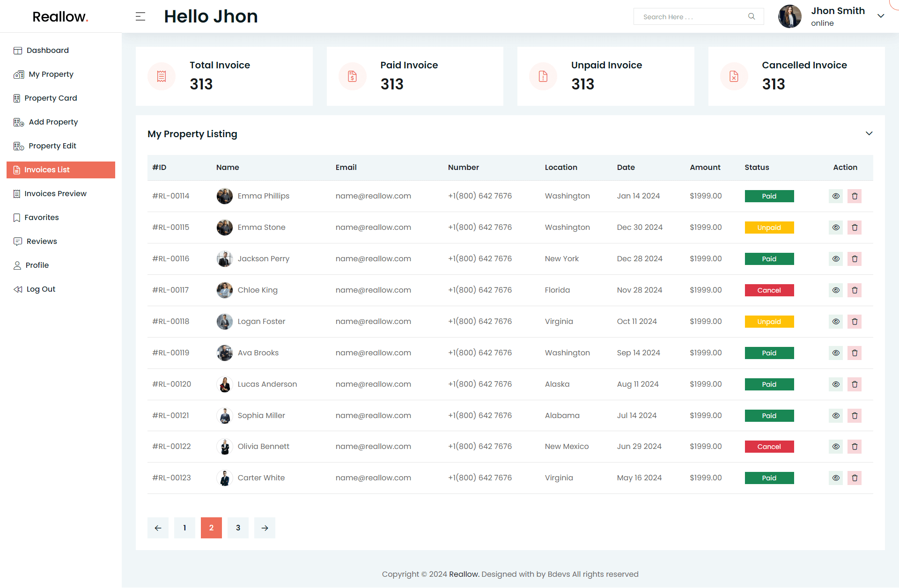This screenshot has height=588, width=899.
Task: Open Jhon Smith profile dropdown arrow
Action: [881, 16]
